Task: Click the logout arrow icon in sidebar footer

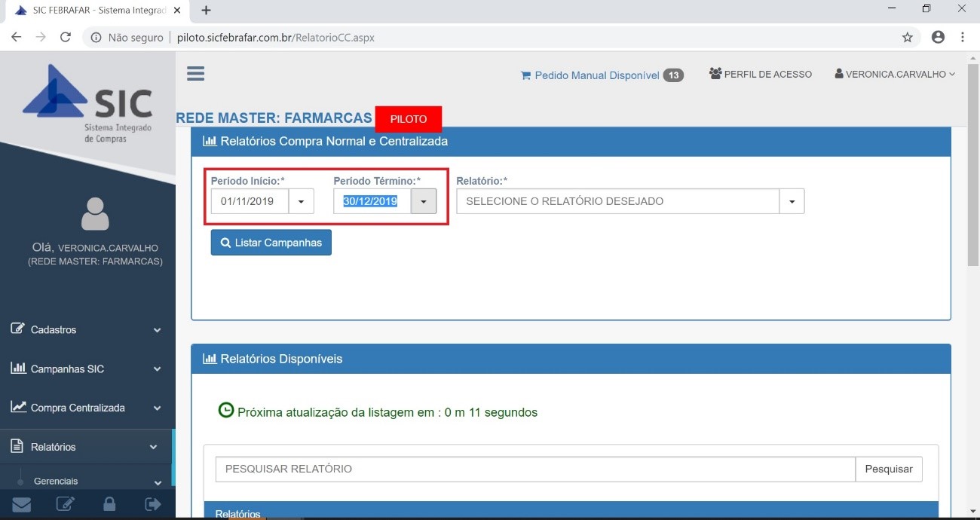Action: 153,504
